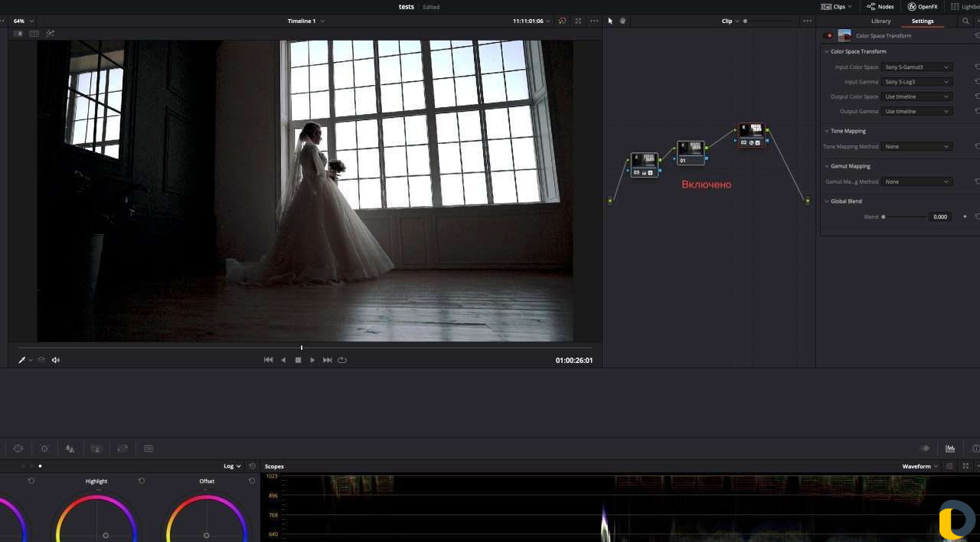The height and width of the screenshot is (542, 980).
Task: Toggle the viewer layers overlay icon
Action: tap(41, 360)
